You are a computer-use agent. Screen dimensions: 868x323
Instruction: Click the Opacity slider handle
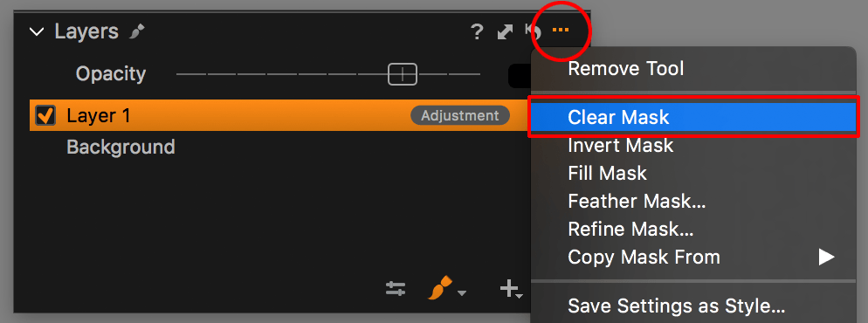click(403, 73)
